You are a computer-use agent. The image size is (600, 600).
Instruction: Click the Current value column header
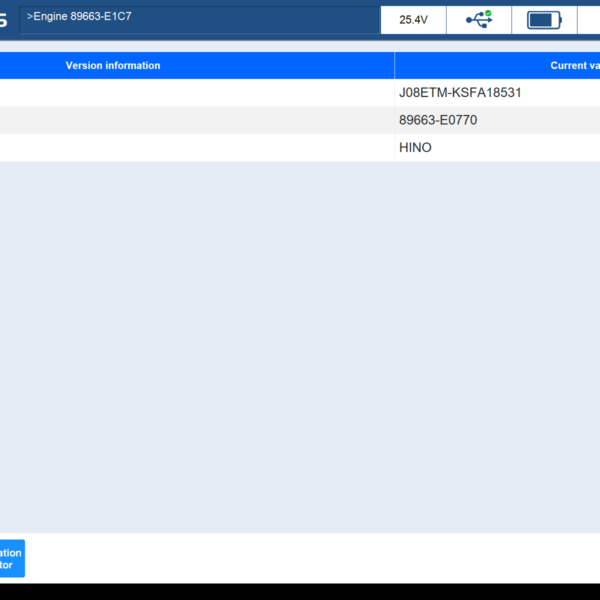click(497, 65)
